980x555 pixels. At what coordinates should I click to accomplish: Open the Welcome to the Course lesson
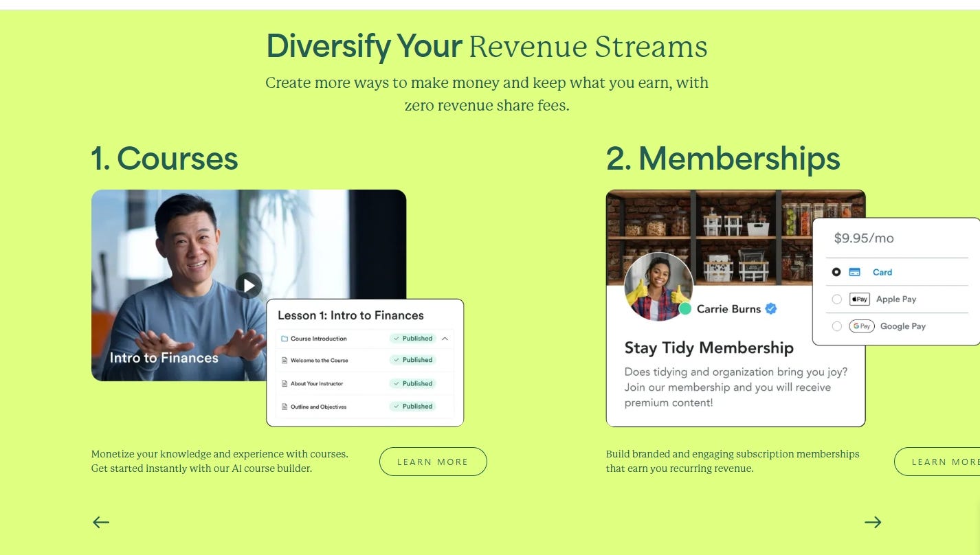point(365,361)
